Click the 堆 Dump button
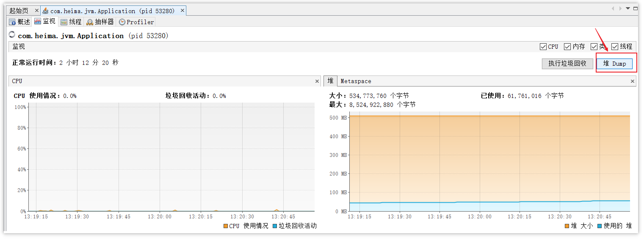The width and height of the screenshot is (644, 240). 614,64
